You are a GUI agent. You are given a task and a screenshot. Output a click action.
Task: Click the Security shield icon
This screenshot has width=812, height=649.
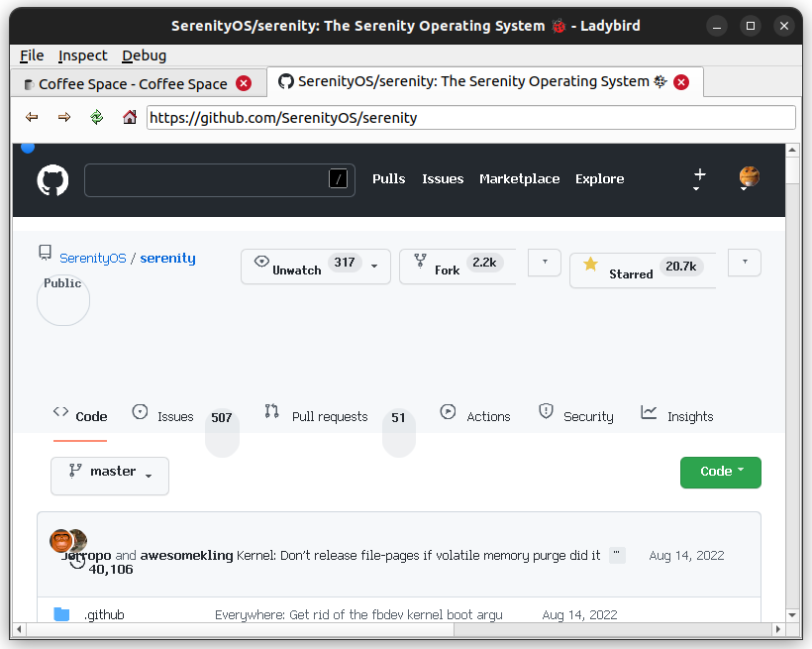[x=546, y=411]
